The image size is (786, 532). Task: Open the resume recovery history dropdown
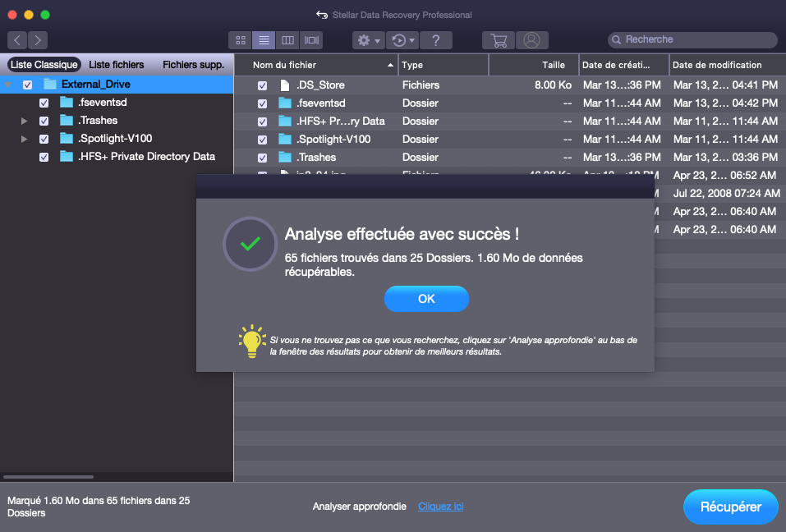(402, 40)
